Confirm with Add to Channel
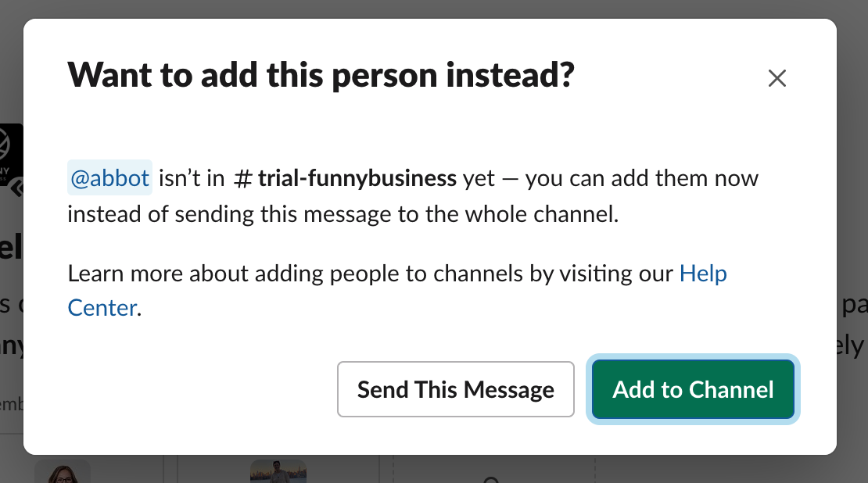868x483 pixels. click(x=693, y=389)
